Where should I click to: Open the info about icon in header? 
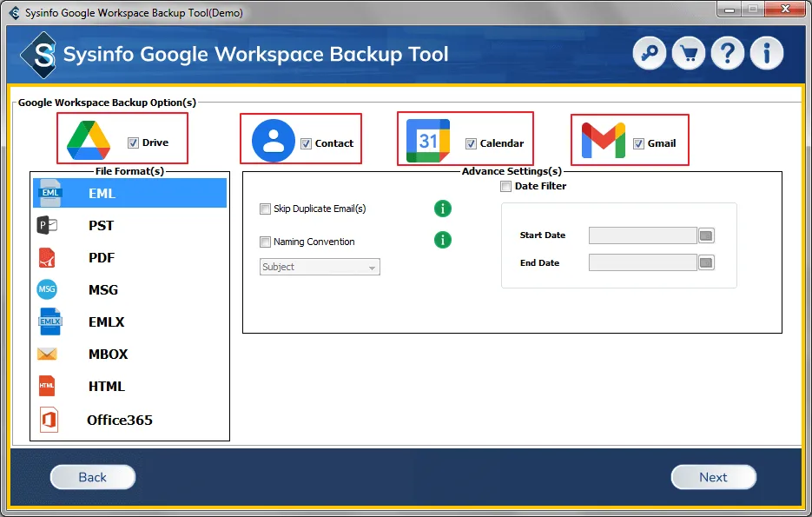pos(767,54)
